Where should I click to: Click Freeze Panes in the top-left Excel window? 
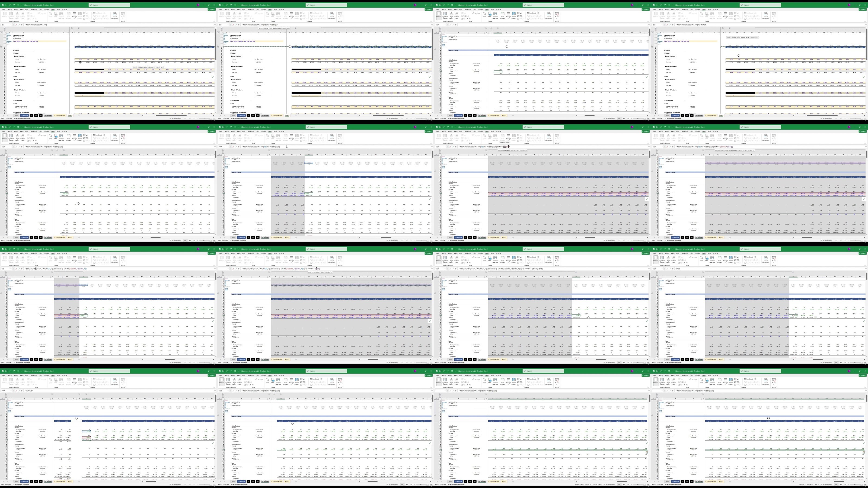[x=80, y=16]
